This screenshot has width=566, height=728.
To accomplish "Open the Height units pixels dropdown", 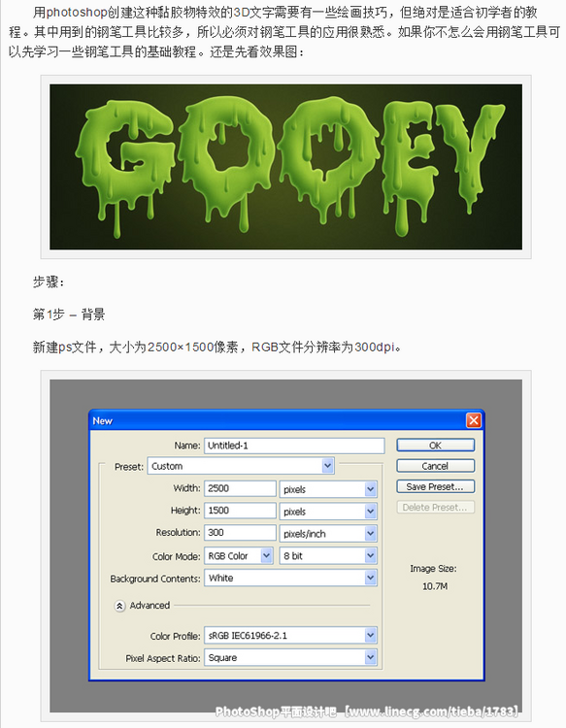I will [328, 512].
